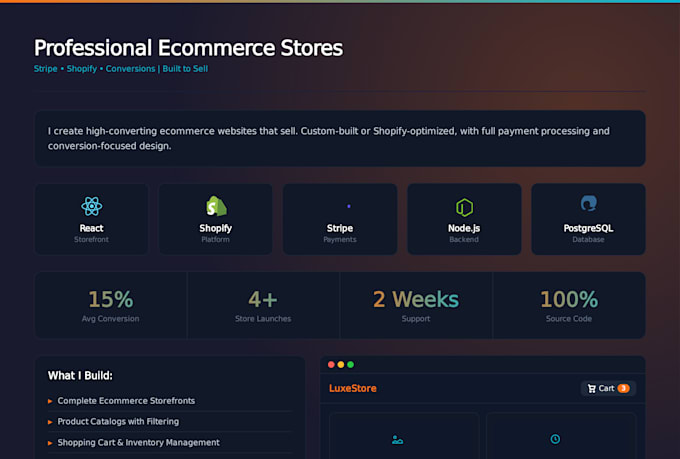Click the Shopify Platform label

pyautogui.click(x=216, y=233)
